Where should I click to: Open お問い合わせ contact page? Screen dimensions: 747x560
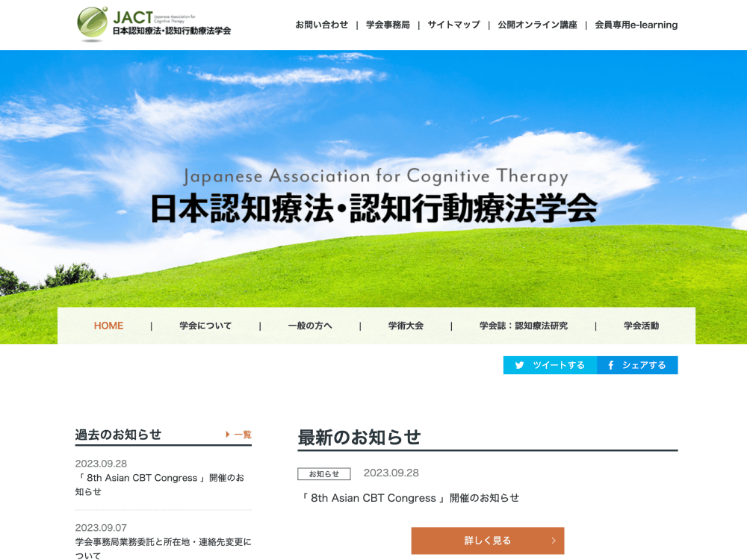(x=321, y=25)
